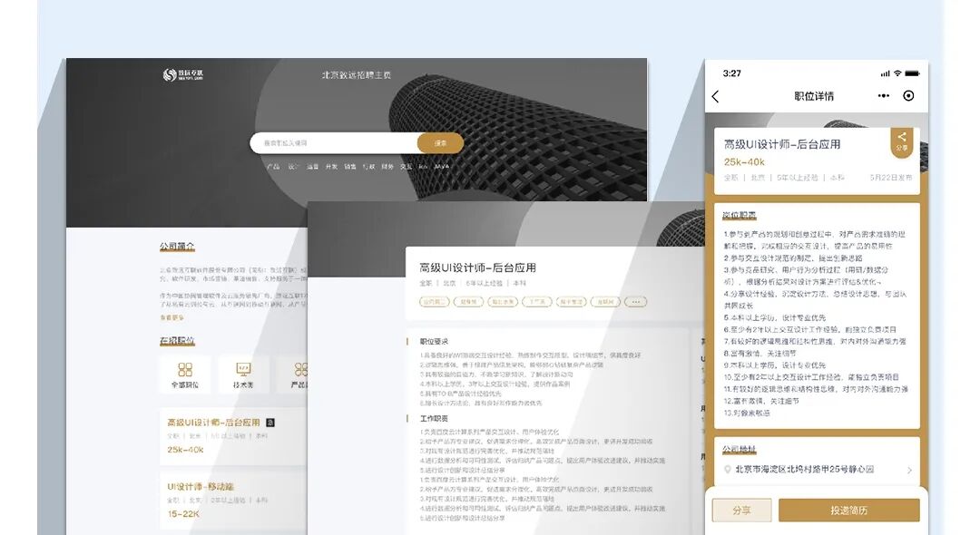The height and width of the screenshot is (535, 980).
Task: Tap the 岗位职责 heading on mobile
Action: [x=740, y=215]
